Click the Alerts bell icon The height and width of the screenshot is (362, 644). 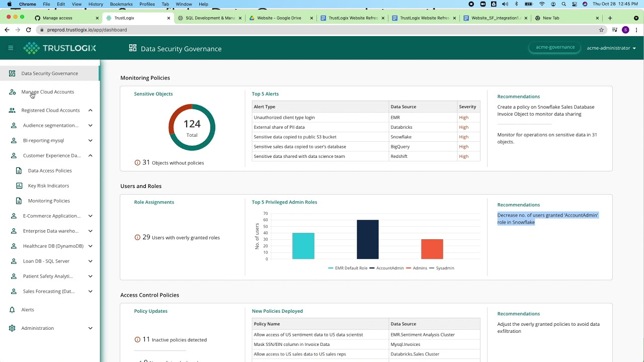12,310
